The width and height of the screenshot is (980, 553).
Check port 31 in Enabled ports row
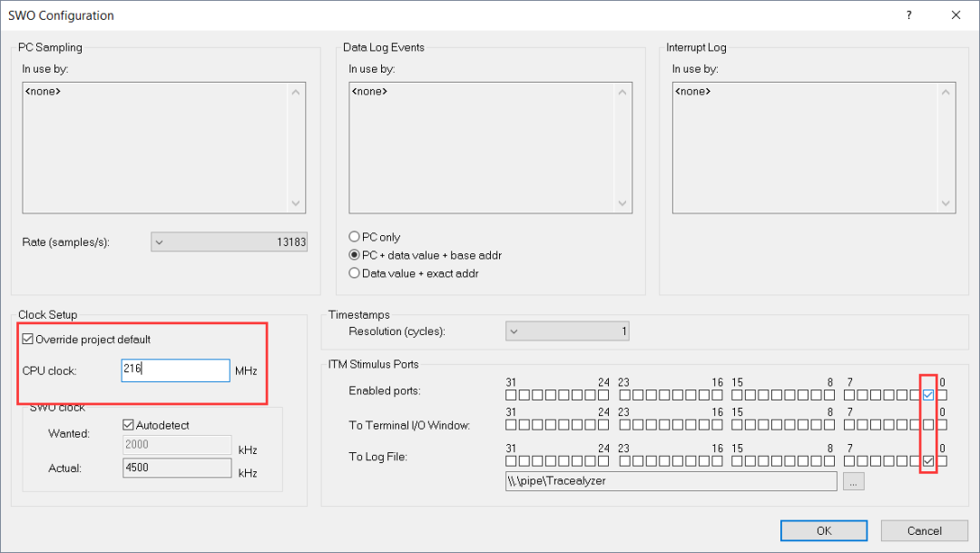pos(511,395)
